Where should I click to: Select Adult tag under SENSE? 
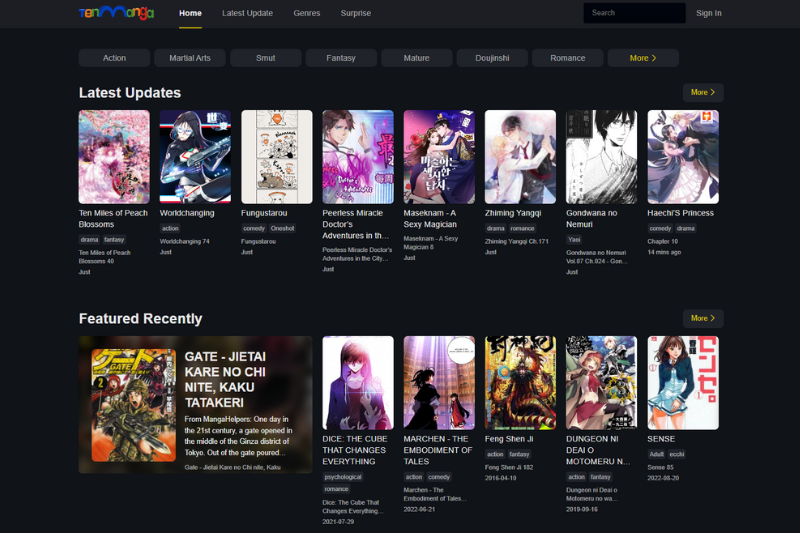coord(657,454)
